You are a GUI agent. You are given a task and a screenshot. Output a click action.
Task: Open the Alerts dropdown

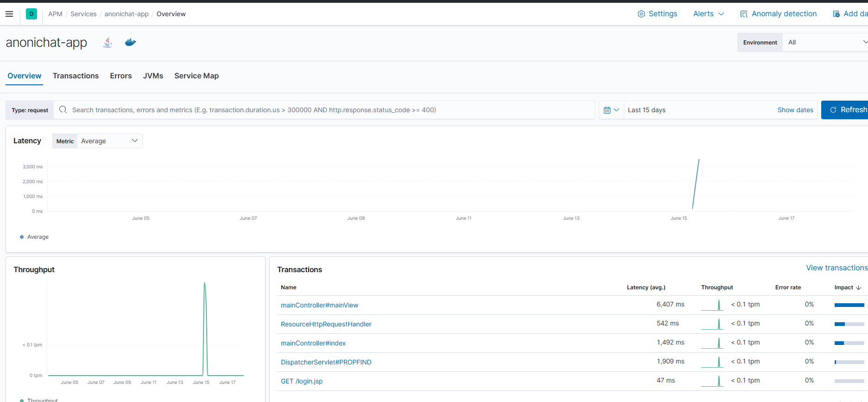click(x=708, y=14)
